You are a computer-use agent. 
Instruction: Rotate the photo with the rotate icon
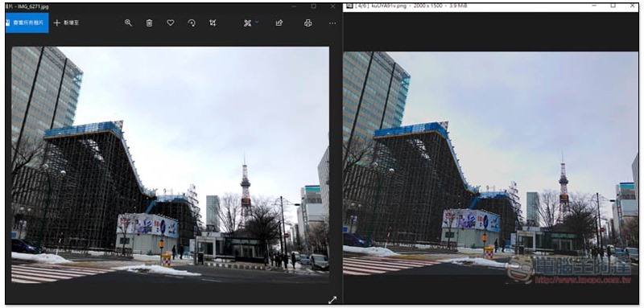192,23
